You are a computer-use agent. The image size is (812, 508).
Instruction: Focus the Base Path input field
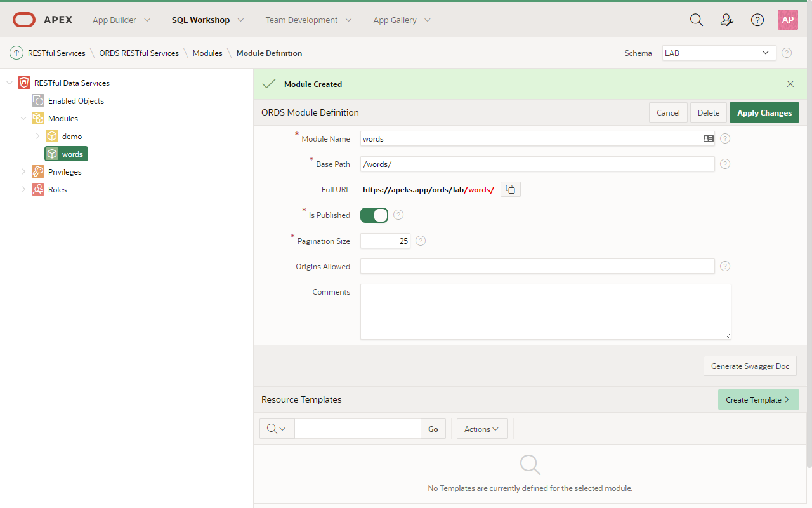pos(537,164)
